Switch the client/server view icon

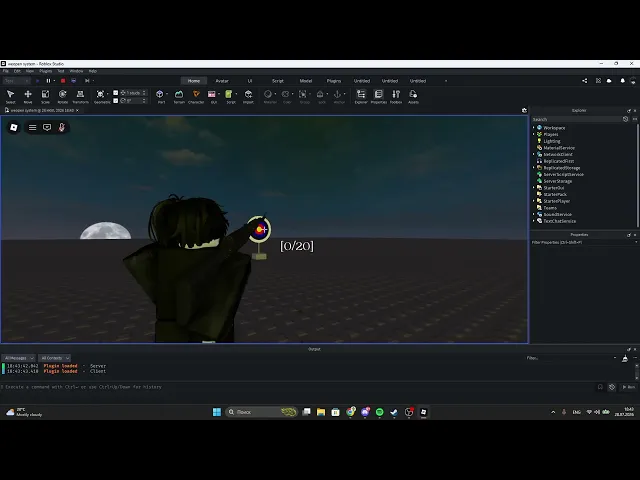coord(73,81)
